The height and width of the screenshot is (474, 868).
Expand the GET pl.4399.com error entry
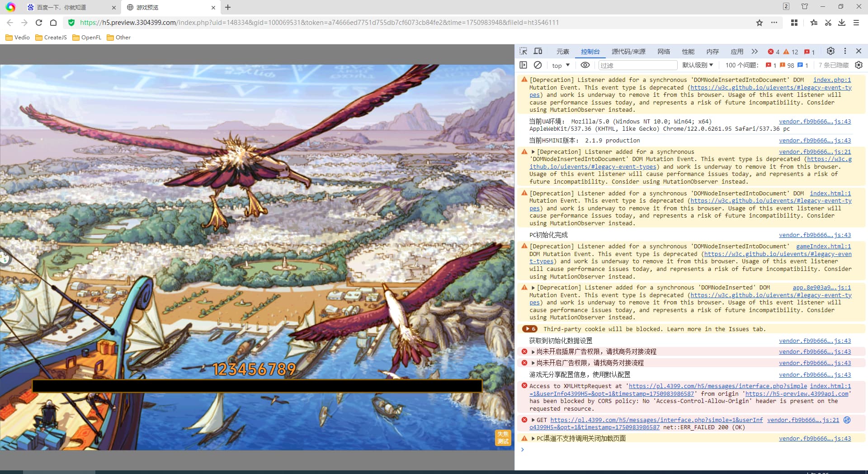coord(533,420)
